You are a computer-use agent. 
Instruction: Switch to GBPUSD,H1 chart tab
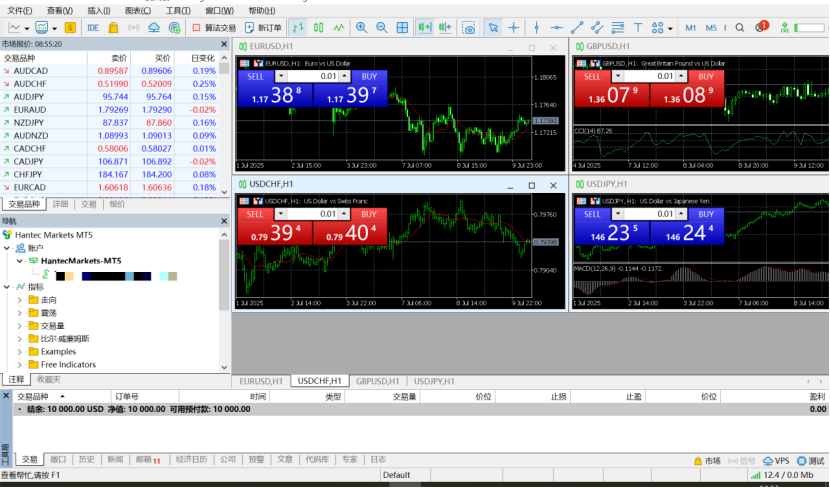pos(377,381)
